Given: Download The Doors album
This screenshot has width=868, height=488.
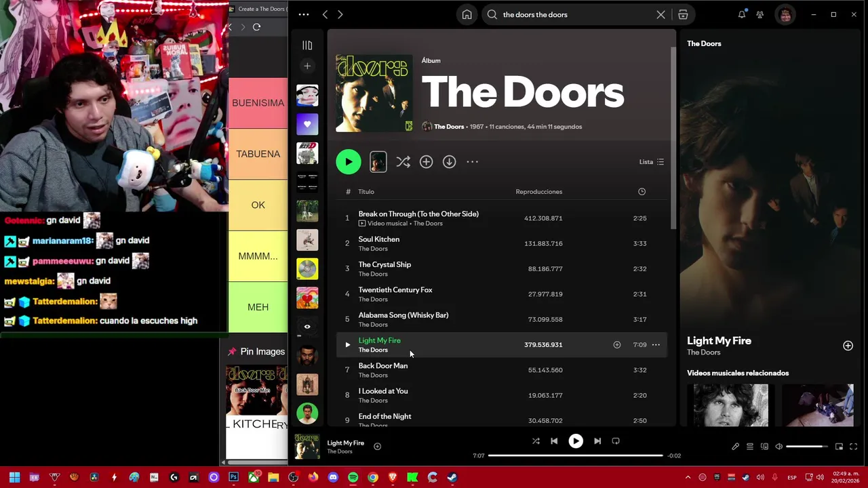Looking at the screenshot, I should click(449, 161).
